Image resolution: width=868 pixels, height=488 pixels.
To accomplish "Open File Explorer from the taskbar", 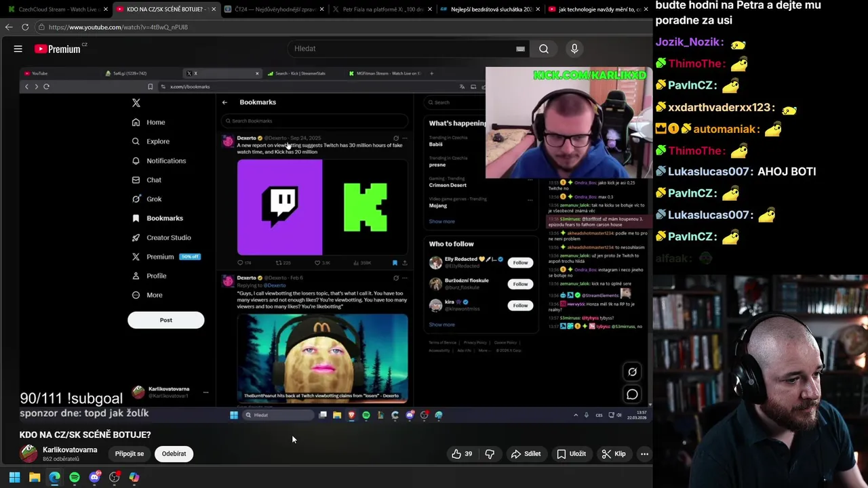I will click(x=35, y=477).
